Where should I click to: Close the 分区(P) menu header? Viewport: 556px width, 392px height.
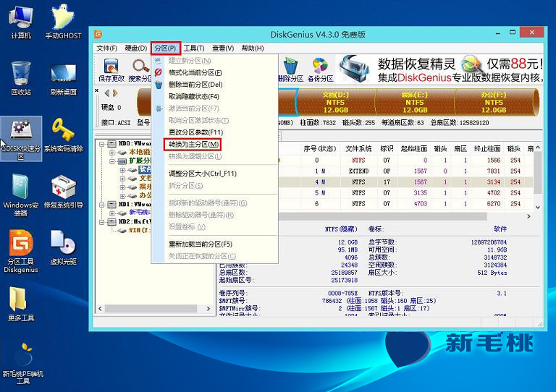[x=166, y=48]
